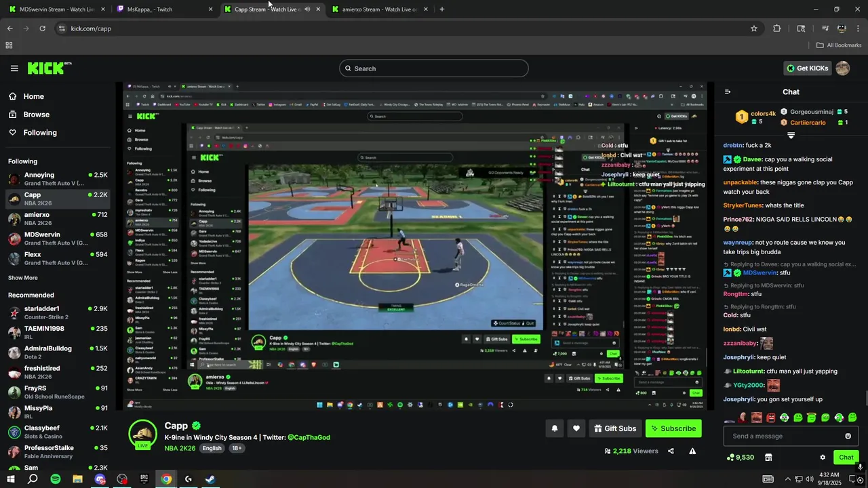Open ProfessorStalke recommended channel
The width and height of the screenshot is (868, 488).
click(x=58, y=452)
